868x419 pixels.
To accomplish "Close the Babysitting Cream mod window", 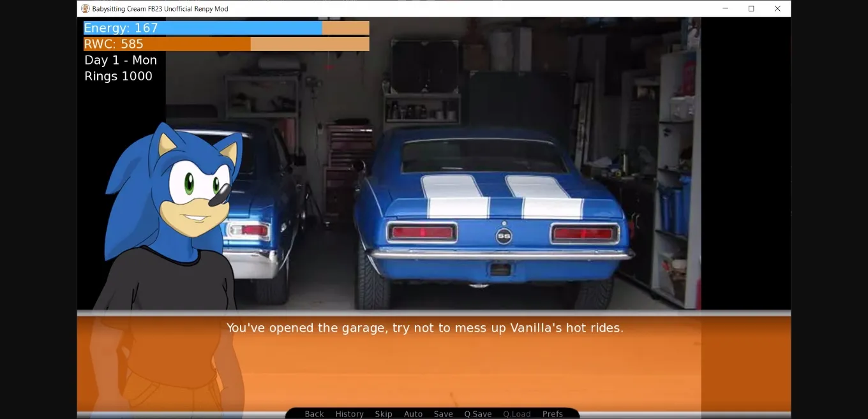I will tap(777, 9).
